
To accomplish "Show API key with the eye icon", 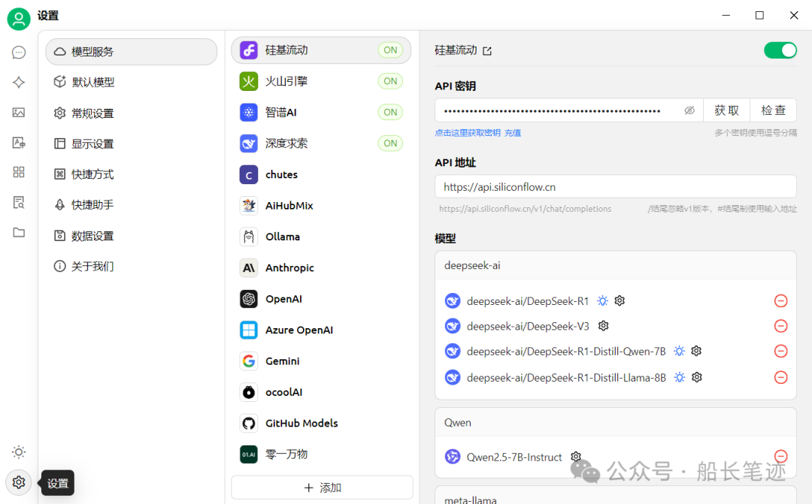I will (x=689, y=110).
